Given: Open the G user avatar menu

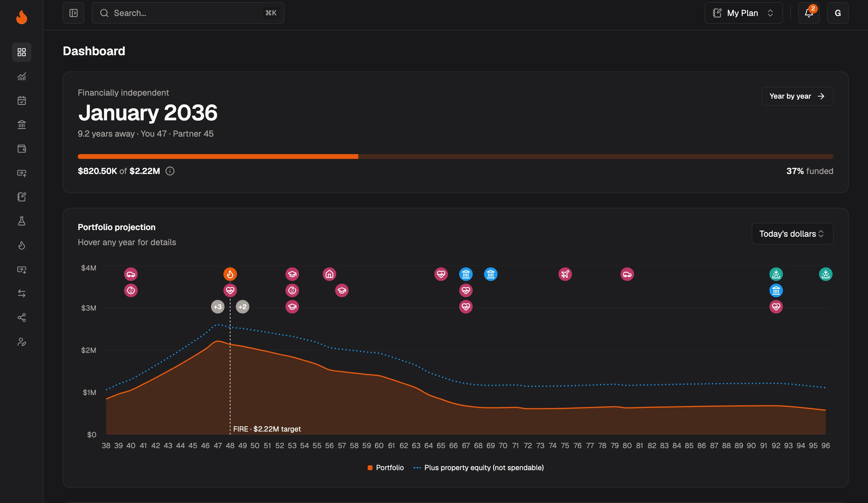Looking at the screenshot, I should 837,13.
